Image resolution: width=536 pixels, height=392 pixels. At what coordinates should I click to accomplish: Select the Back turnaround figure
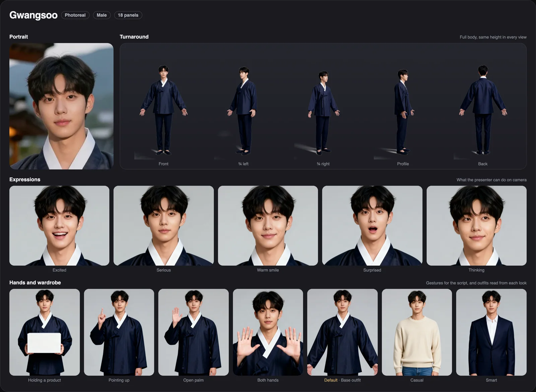pos(483,110)
